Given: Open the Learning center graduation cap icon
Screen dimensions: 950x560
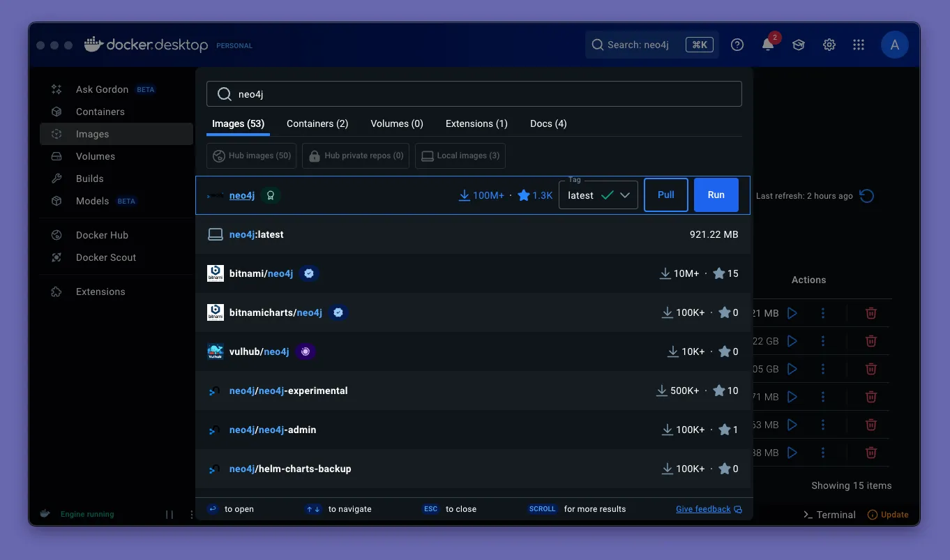Looking at the screenshot, I should coord(799,45).
